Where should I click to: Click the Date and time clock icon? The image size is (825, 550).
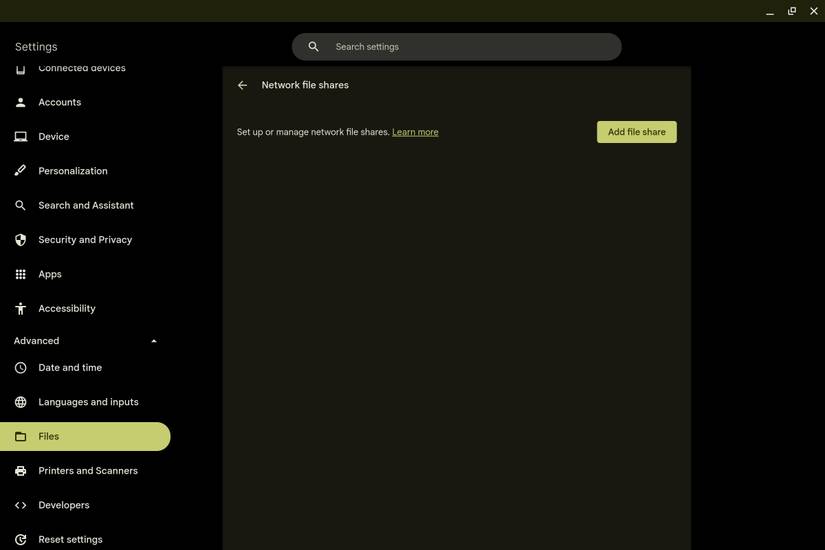pos(21,368)
